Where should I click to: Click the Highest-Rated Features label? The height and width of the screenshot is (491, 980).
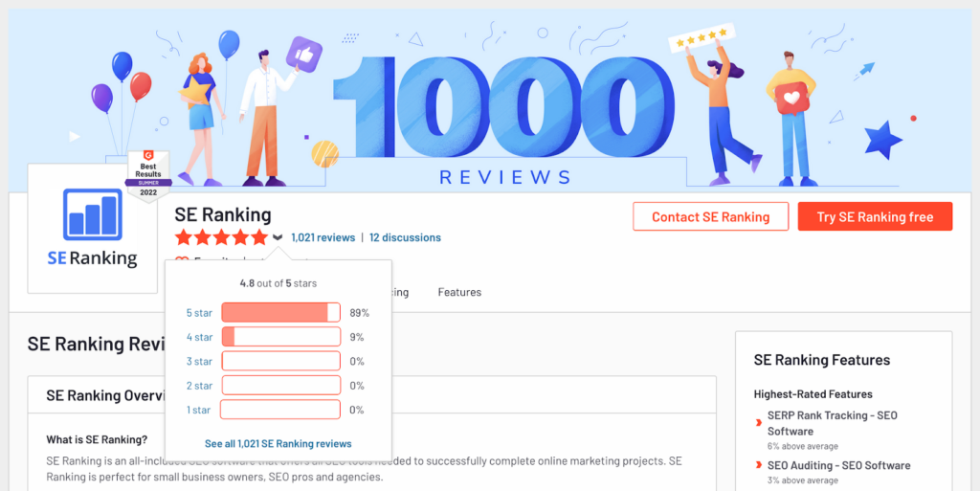point(813,394)
